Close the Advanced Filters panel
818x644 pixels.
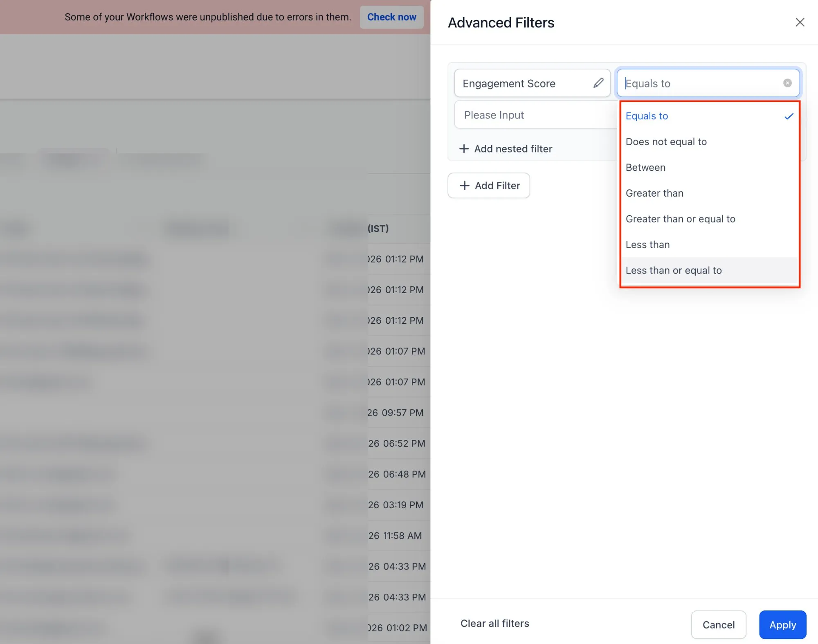[800, 22]
